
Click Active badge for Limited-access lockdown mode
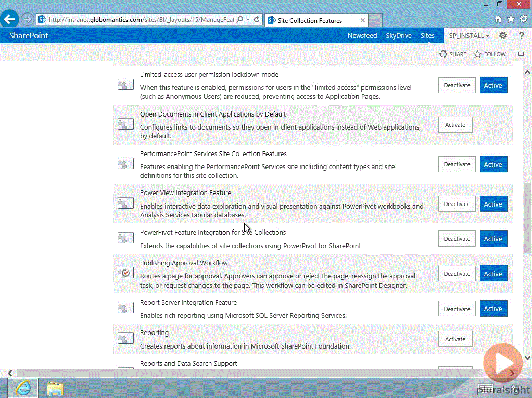493,85
